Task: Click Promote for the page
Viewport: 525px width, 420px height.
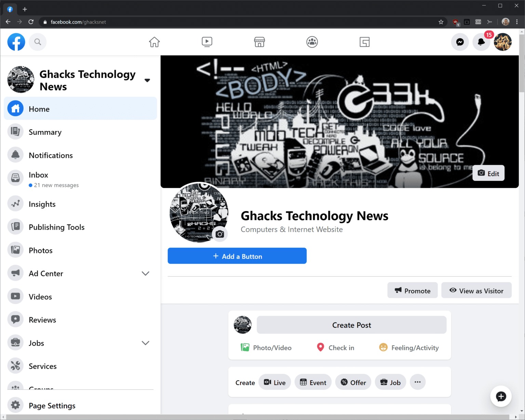Action: point(412,290)
